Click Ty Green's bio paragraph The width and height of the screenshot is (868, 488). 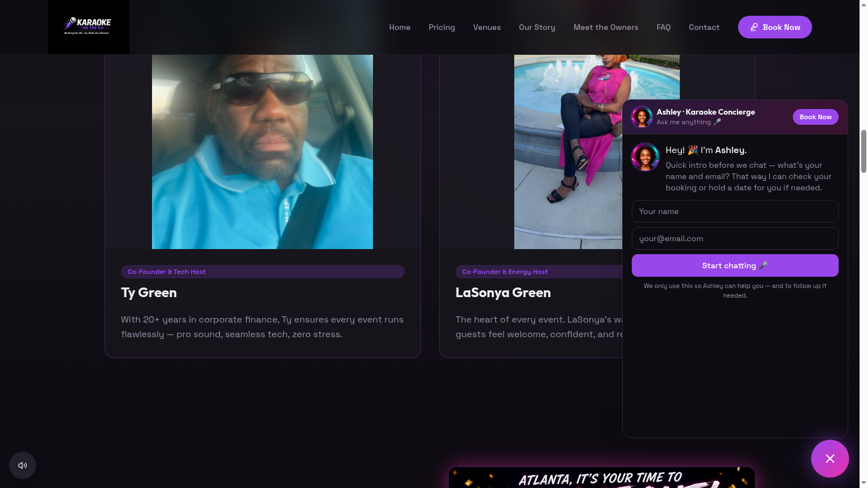coord(262,327)
